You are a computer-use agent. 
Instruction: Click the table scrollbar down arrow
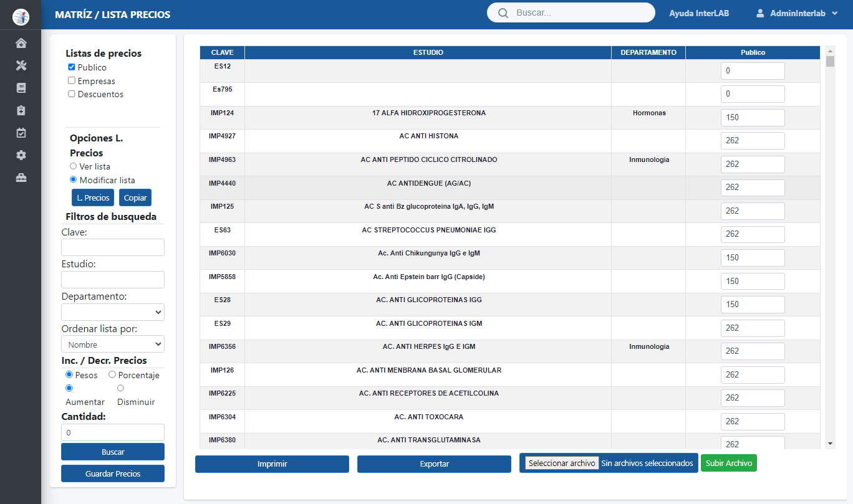point(830,444)
